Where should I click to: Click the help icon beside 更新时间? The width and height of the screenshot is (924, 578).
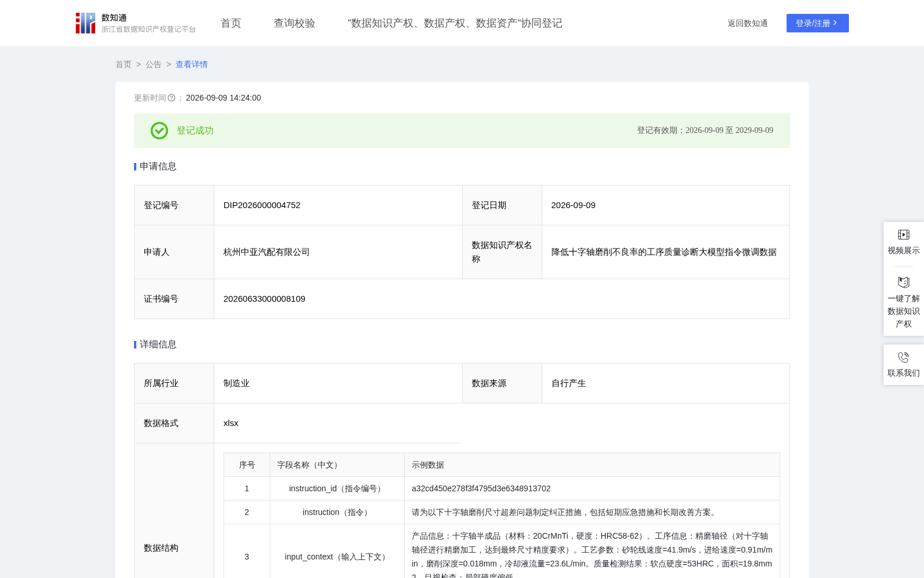[172, 98]
